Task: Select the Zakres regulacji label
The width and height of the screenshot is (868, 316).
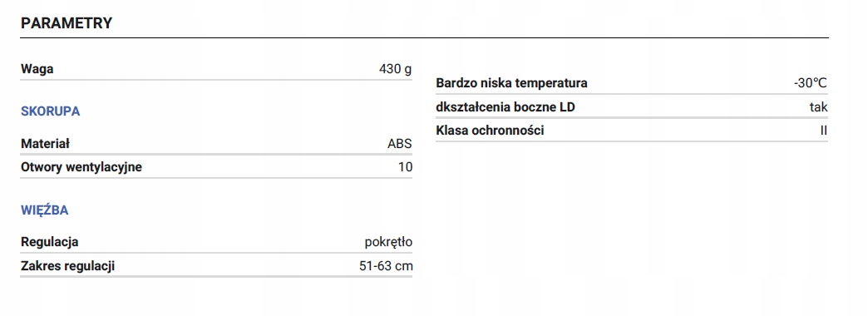Action: 67,266
